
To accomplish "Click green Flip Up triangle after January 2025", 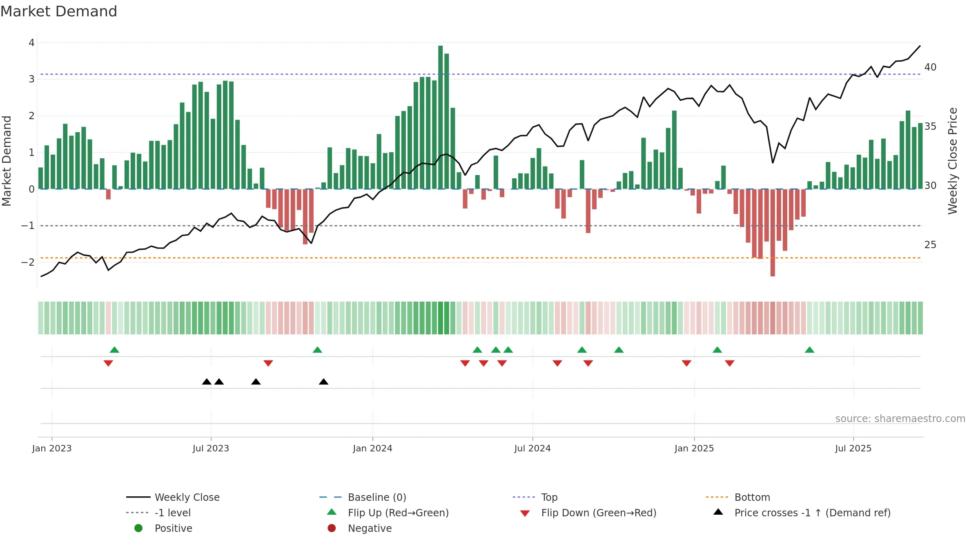I will click(717, 350).
